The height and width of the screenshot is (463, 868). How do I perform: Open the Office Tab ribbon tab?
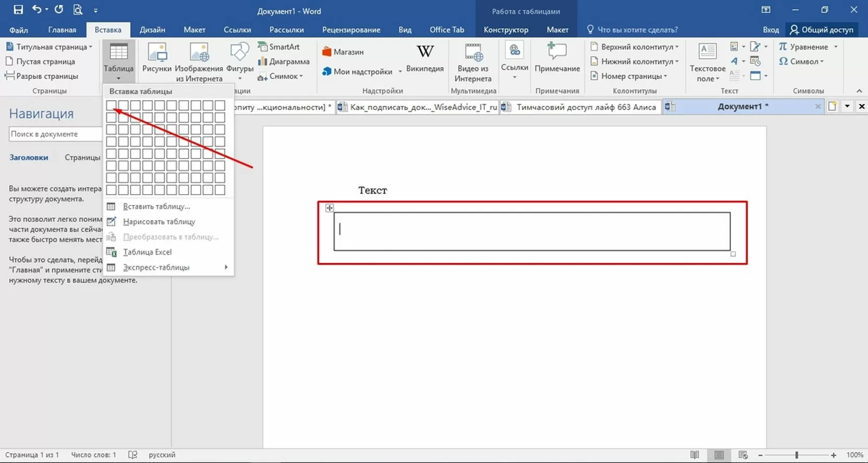447,30
